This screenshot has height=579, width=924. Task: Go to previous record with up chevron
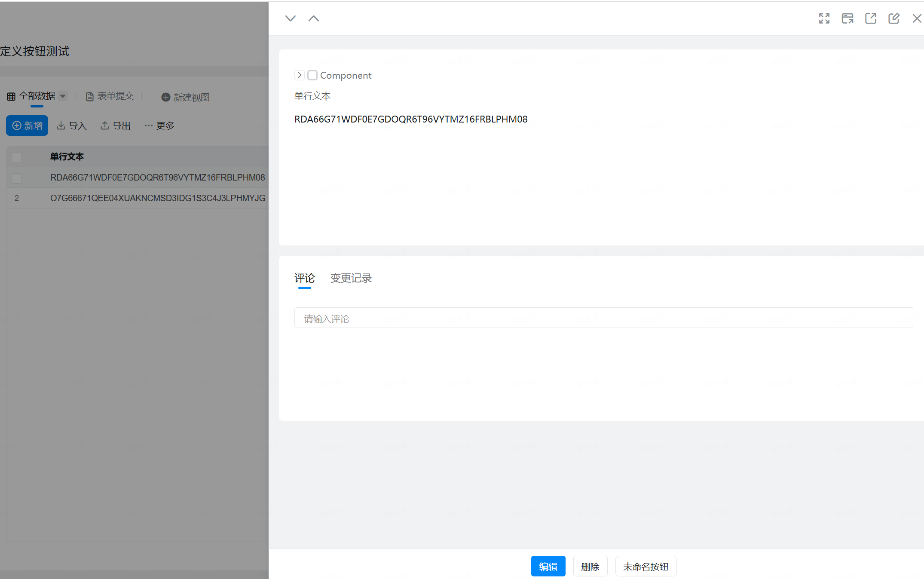click(x=314, y=18)
